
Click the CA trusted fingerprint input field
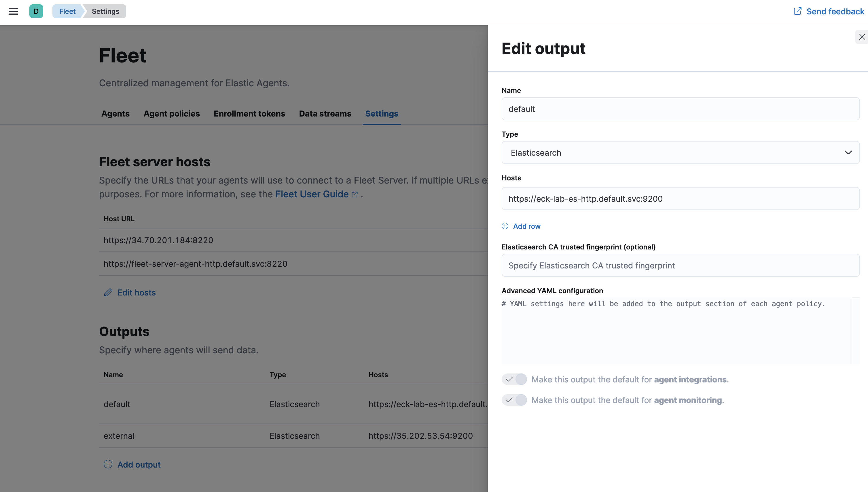click(x=680, y=266)
